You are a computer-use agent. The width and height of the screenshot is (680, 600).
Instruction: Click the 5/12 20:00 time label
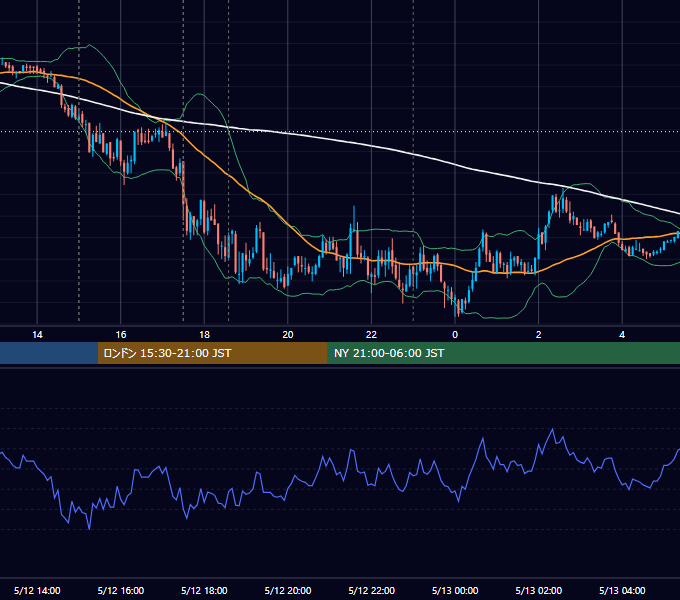point(288,590)
